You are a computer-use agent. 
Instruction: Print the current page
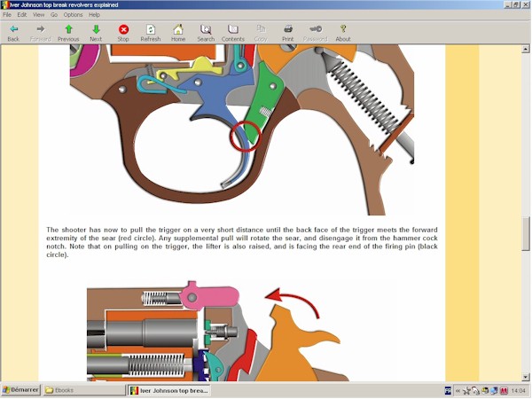tap(287, 34)
